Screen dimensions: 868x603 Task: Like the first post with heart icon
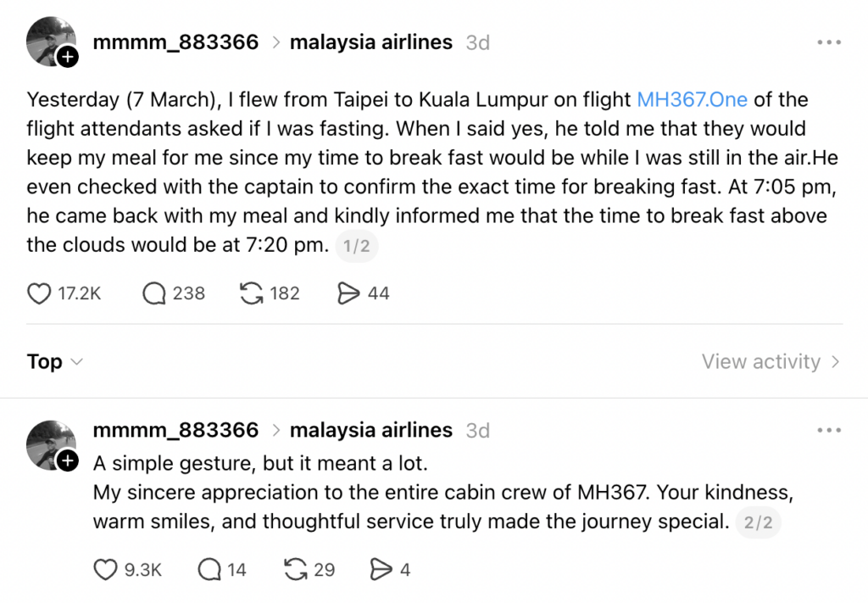(40, 293)
